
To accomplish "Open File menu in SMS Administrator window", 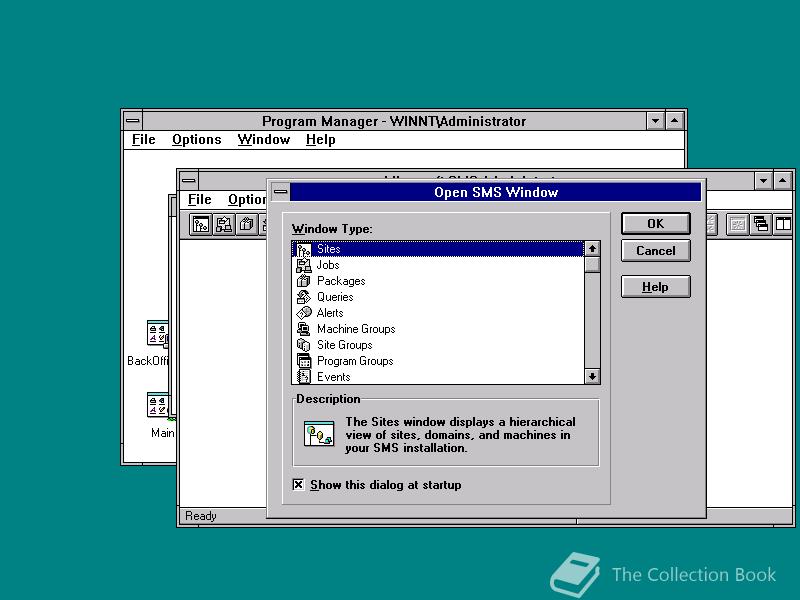I will (199, 199).
